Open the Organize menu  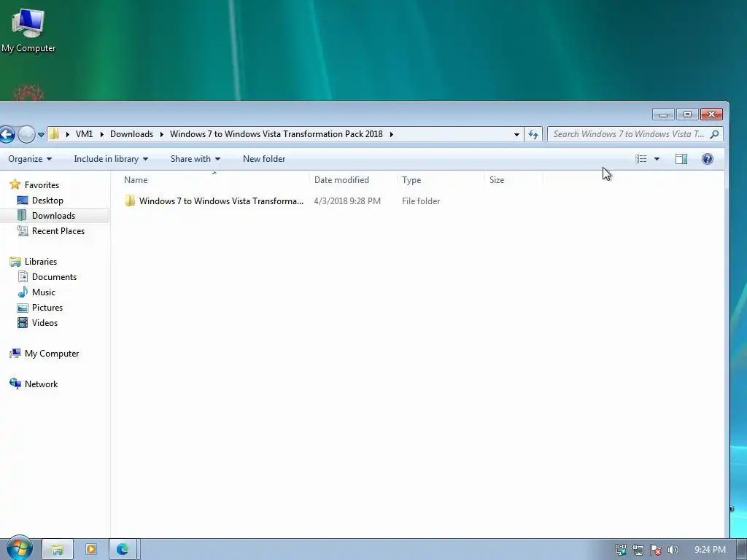pyautogui.click(x=29, y=159)
